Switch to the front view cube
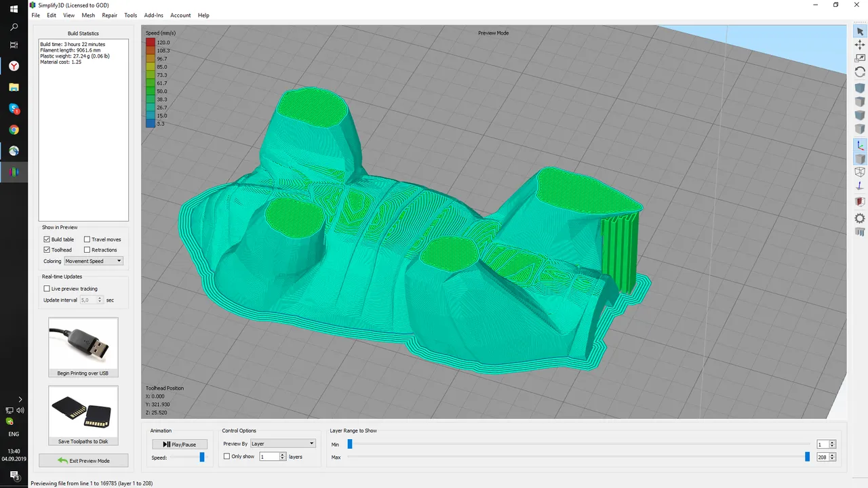The width and height of the screenshot is (868, 488). pos(860,115)
